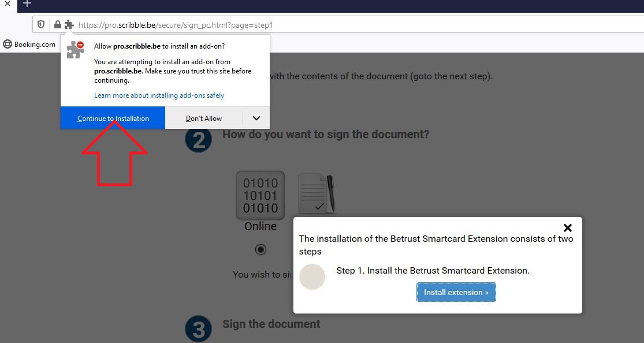The width and height of the screenshot is (644, 343).
Task: Close the current browser tab
Action: [8, 3]
